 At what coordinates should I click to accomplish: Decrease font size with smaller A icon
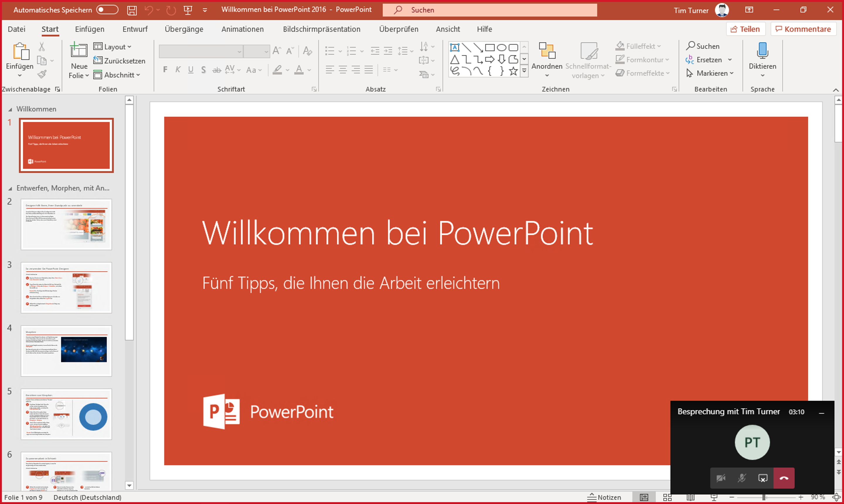(290, 51)
